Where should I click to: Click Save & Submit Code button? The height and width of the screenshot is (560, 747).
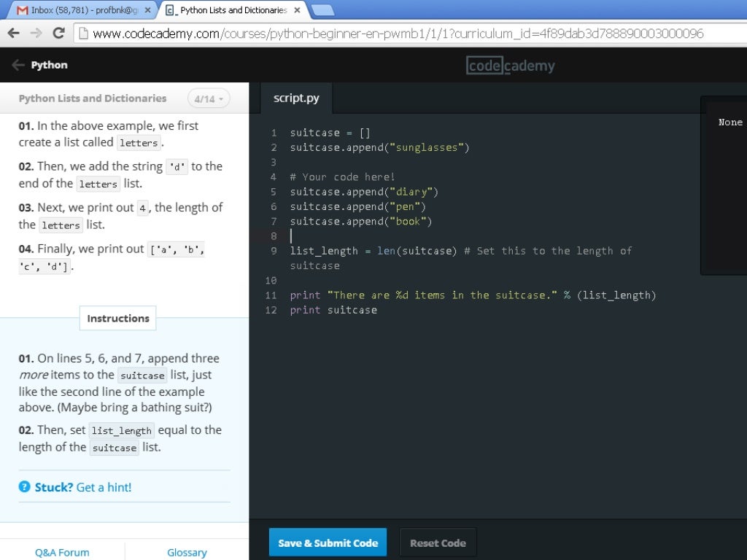[x=328, y=542]
